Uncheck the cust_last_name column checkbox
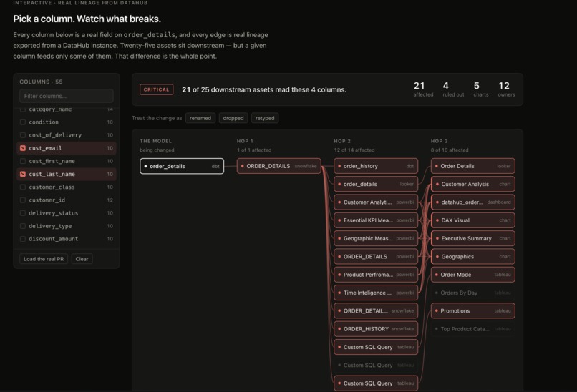 (23, 174)
